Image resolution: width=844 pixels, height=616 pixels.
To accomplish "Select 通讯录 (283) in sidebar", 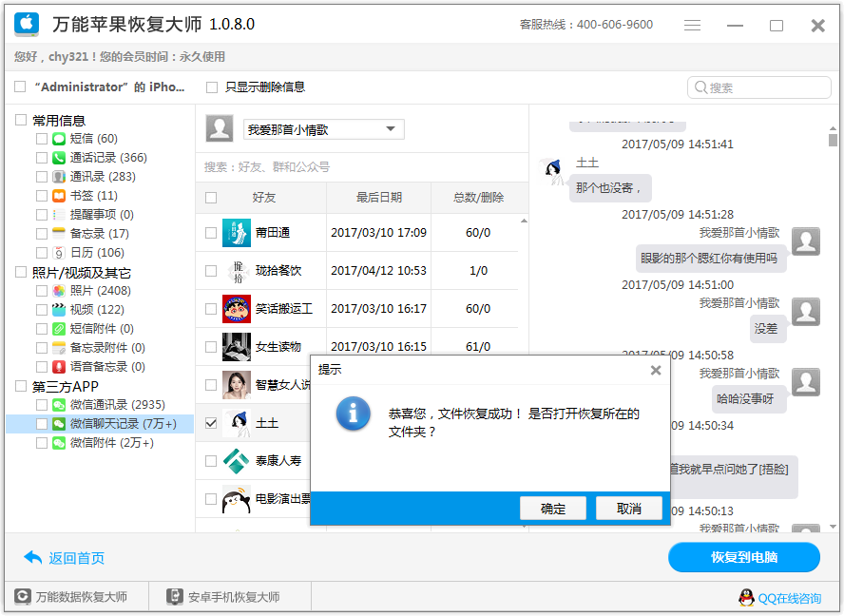I will [101, 177].
